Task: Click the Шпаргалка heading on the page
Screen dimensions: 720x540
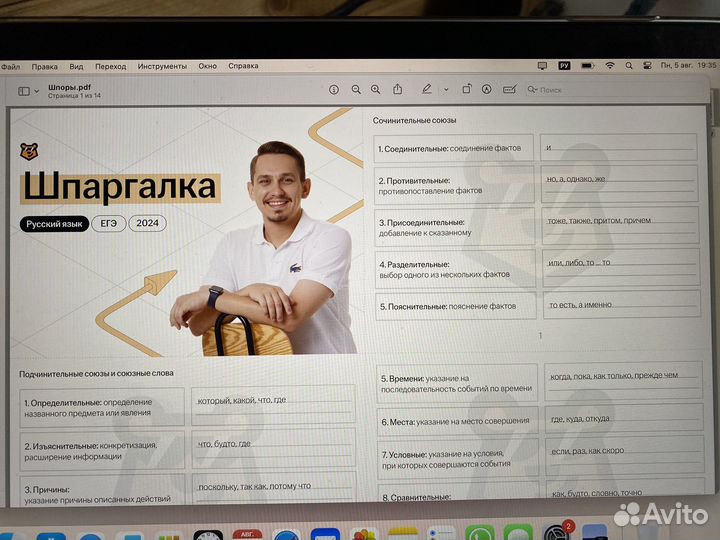Action: click(x=120, y=187)
